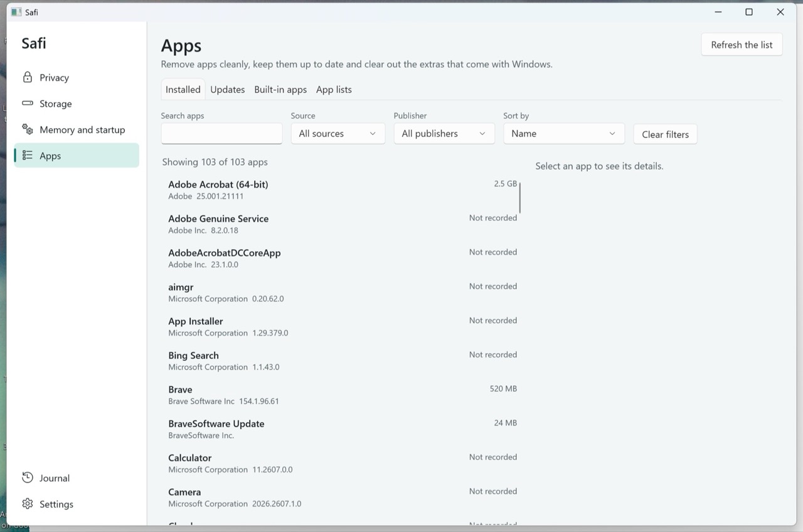Click the Search apps input field
The height and width of the screenshot is (532, 803).
[x=221, y=134]
